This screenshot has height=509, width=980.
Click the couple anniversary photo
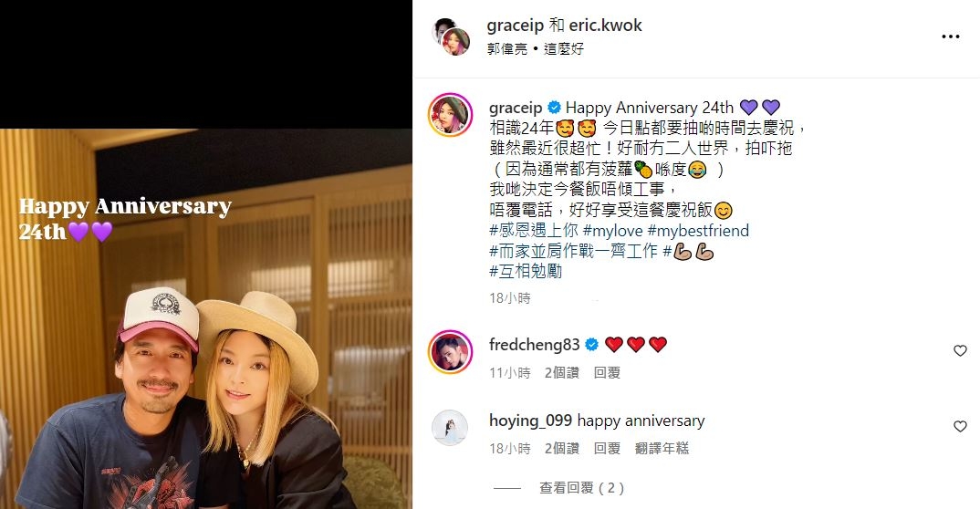pos(205,318)
